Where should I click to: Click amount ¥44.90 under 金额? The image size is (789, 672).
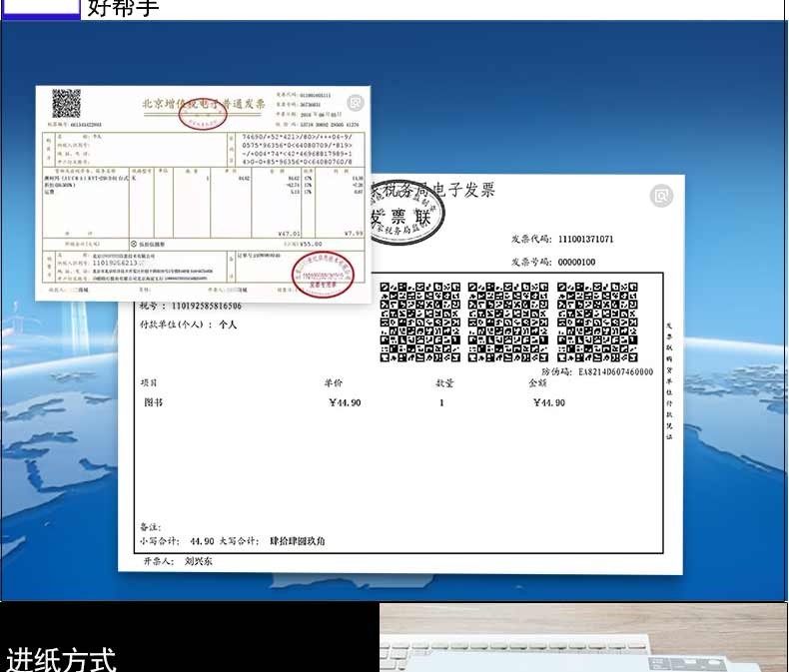coord(549,402)
